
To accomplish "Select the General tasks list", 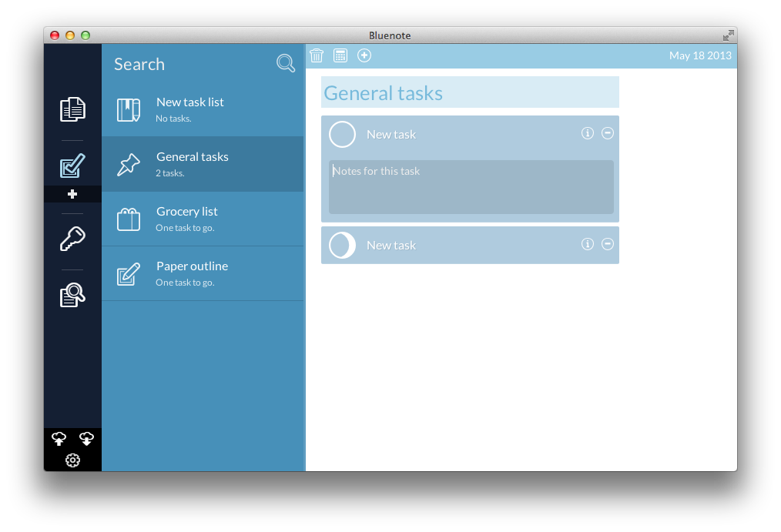I will pos(203,164).
